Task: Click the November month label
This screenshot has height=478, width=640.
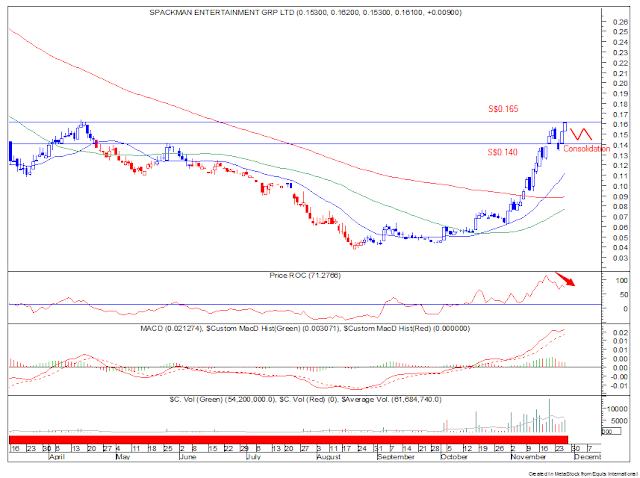Action: pyautogui.click(x=528, y=457)
